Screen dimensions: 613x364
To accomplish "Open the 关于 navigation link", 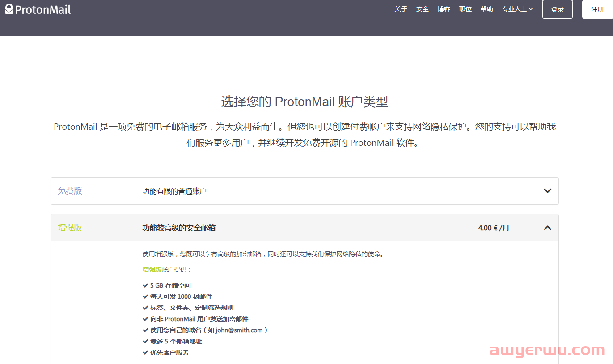I will click(x=401, y=9).
